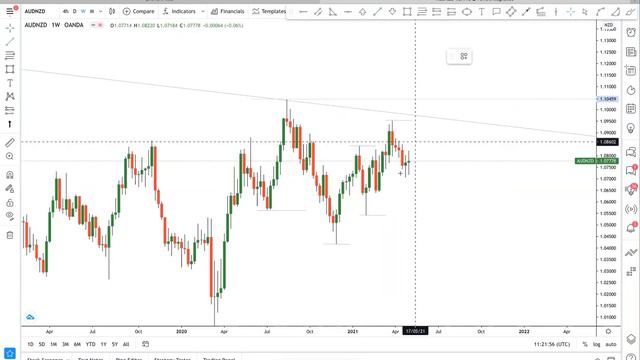This screenshot has height=360, width=640.
Task: Open the Indicators dialog
Action: pyautogui.click(x=179, y=11)
